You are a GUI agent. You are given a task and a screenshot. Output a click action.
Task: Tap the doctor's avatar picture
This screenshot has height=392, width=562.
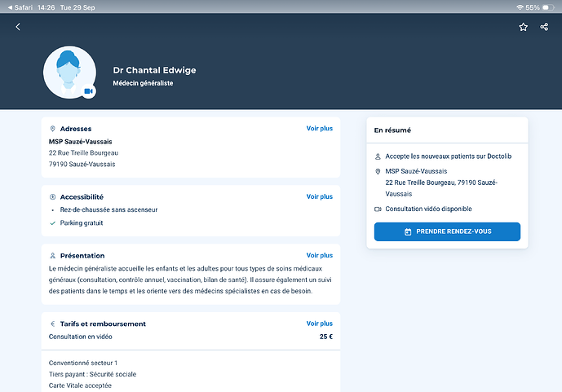click(x=69, y=72)
